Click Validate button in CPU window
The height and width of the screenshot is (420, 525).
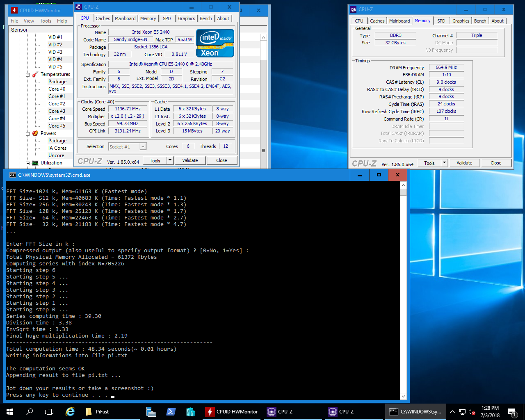(x=190, y=160)
